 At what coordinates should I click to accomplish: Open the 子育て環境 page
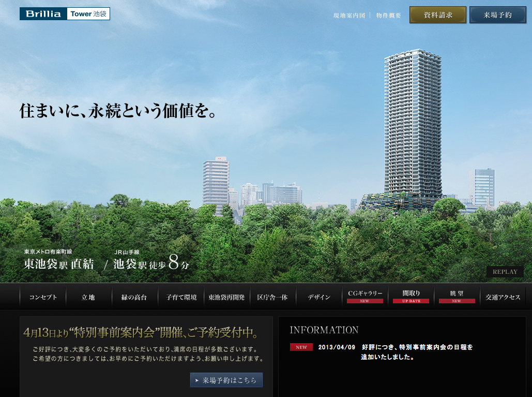181,297
